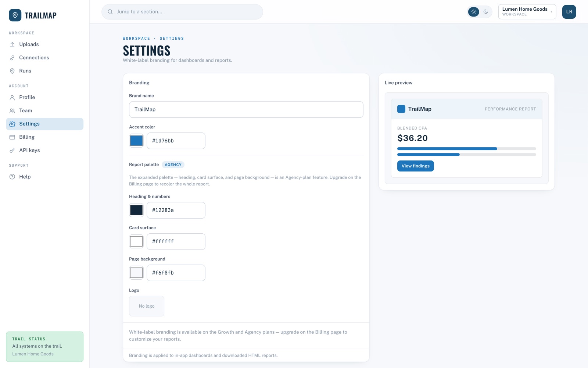Click the Trail Status card

(44, 347)
